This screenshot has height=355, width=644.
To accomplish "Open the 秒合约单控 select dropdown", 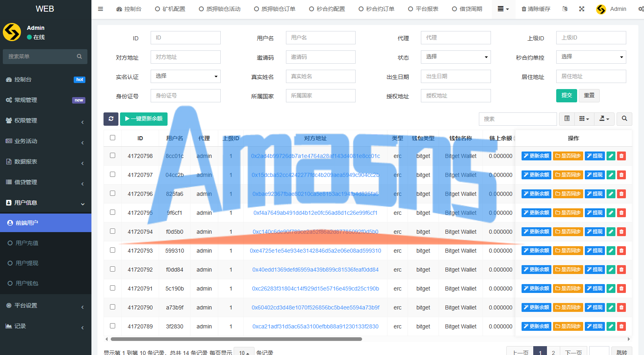I will pos(591,57).
